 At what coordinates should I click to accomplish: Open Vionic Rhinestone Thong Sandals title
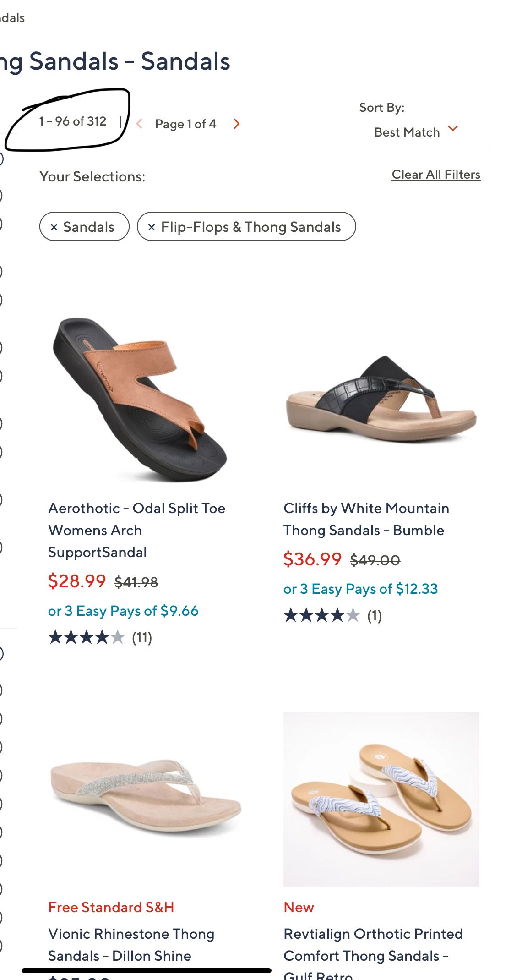(x=131, y=945)
